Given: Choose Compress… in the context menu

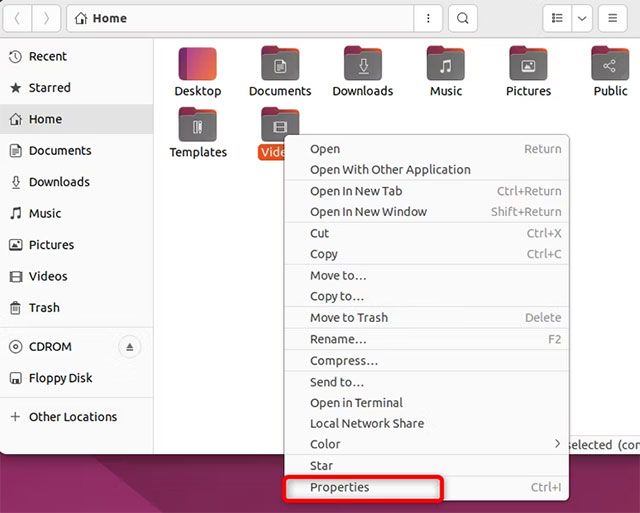Looking at the screenshot, I should click(427, 361).
